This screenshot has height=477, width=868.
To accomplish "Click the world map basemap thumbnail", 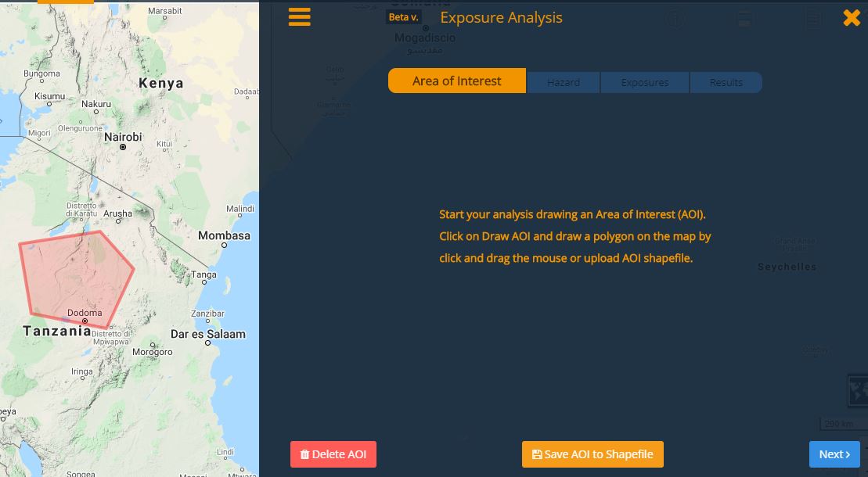I will pyautogui.click(x=859, y=390).
